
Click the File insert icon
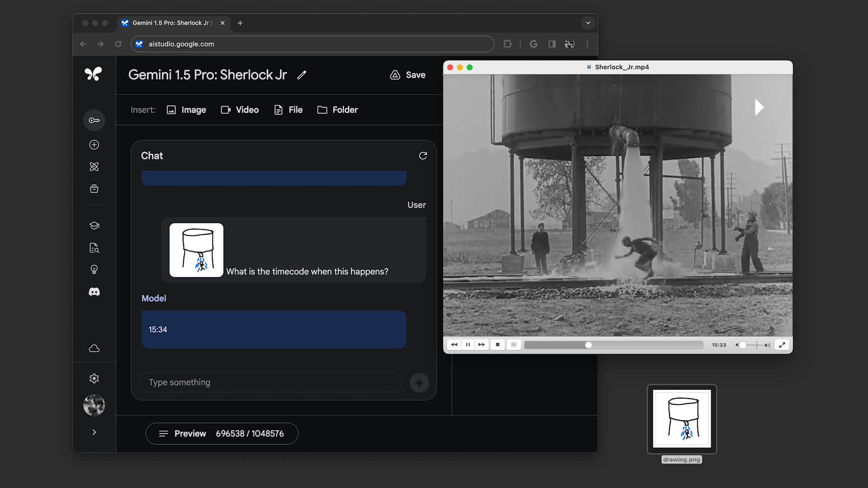click(x=278, y=110)
